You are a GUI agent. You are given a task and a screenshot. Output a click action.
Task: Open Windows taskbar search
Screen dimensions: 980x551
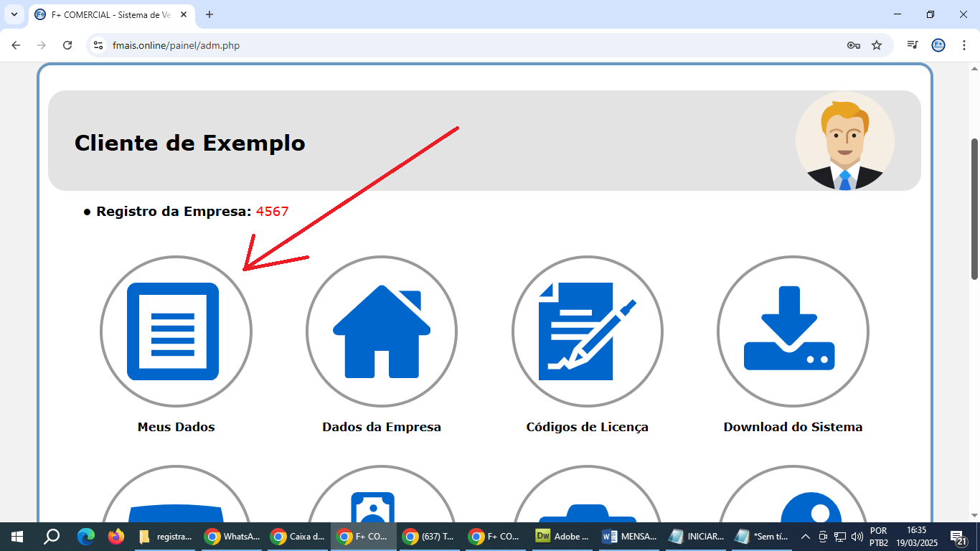52,537
